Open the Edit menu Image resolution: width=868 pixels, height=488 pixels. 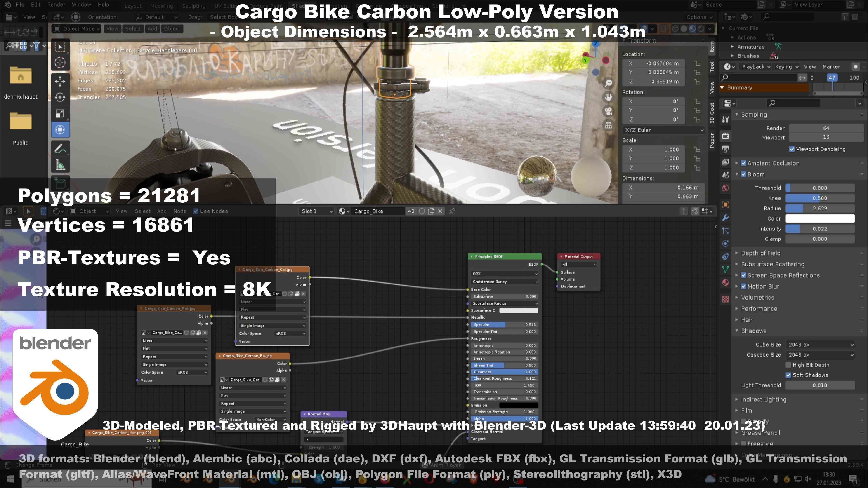36,4
